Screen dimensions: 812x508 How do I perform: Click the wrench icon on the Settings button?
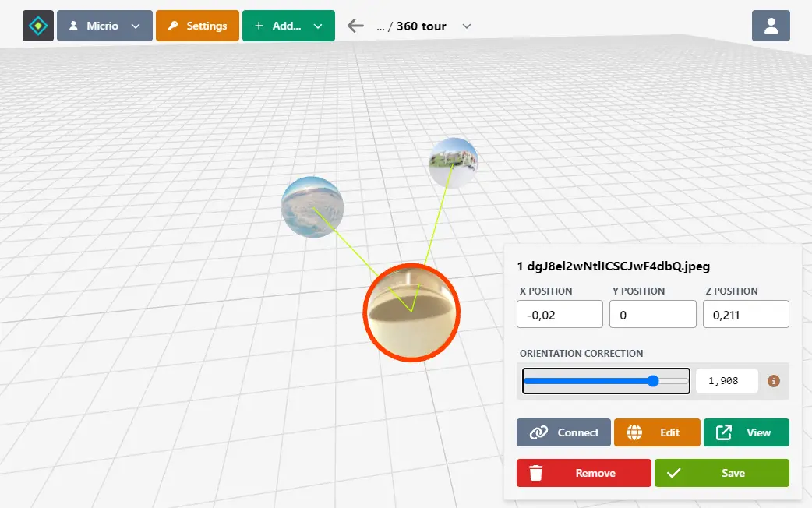tap(175, 25)
